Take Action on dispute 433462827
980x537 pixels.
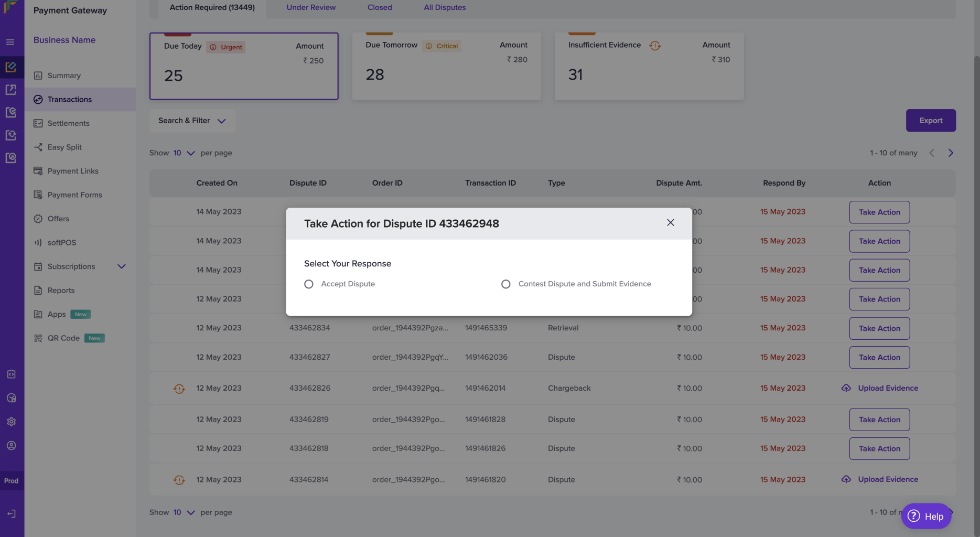(879, 358)
